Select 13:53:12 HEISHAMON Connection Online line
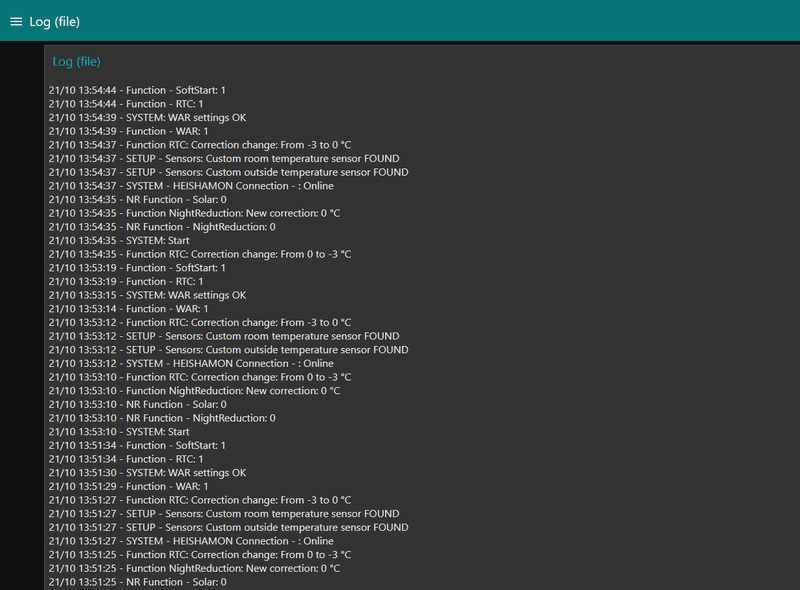Viewport: 800px width, 590px height. click(x=191, y=364)
